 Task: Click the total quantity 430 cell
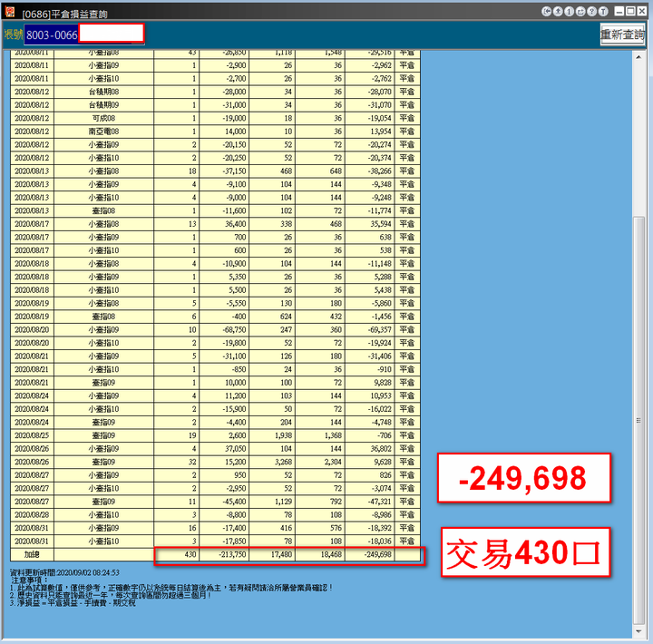[177, 554]
